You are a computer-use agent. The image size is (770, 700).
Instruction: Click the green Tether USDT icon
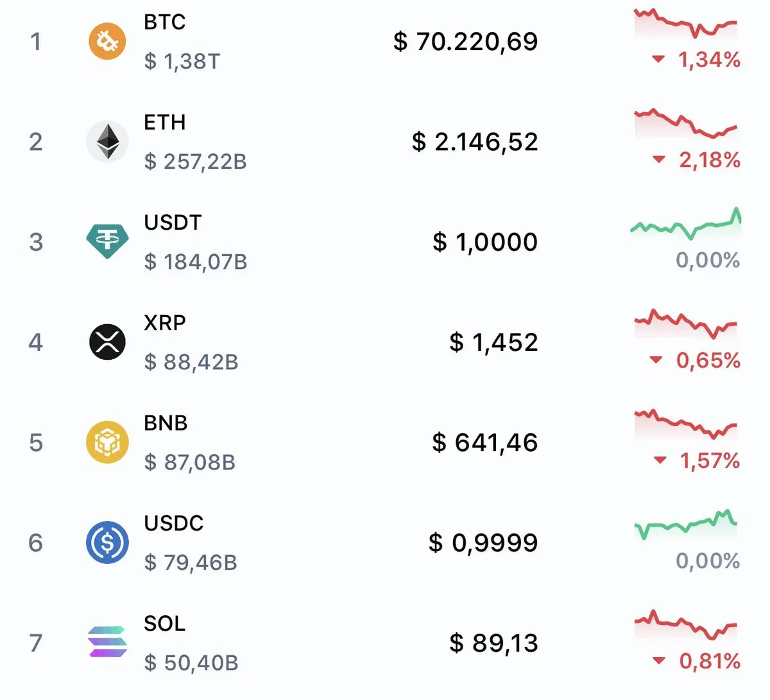[x=107, y=241]
